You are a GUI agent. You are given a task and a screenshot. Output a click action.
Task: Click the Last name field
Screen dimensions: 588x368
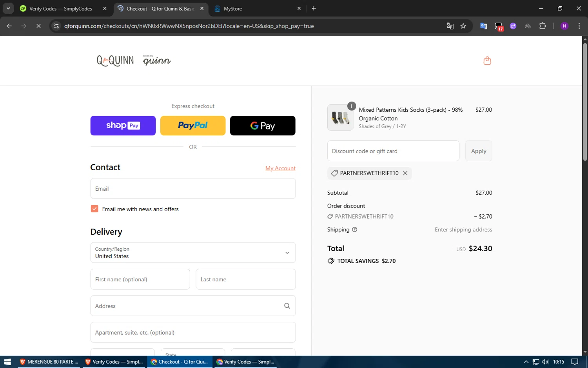point(246,279)
